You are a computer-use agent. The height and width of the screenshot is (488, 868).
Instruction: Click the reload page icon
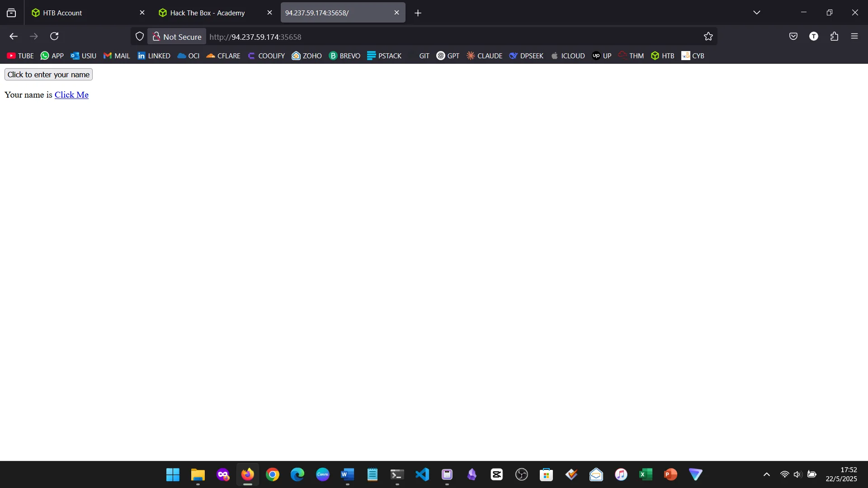click(x=54, y=36)
